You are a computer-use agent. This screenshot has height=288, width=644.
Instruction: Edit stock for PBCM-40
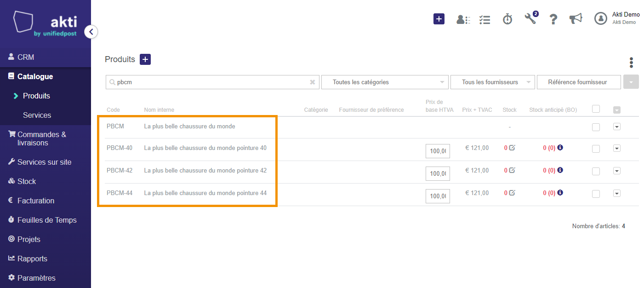coord(513,148)
